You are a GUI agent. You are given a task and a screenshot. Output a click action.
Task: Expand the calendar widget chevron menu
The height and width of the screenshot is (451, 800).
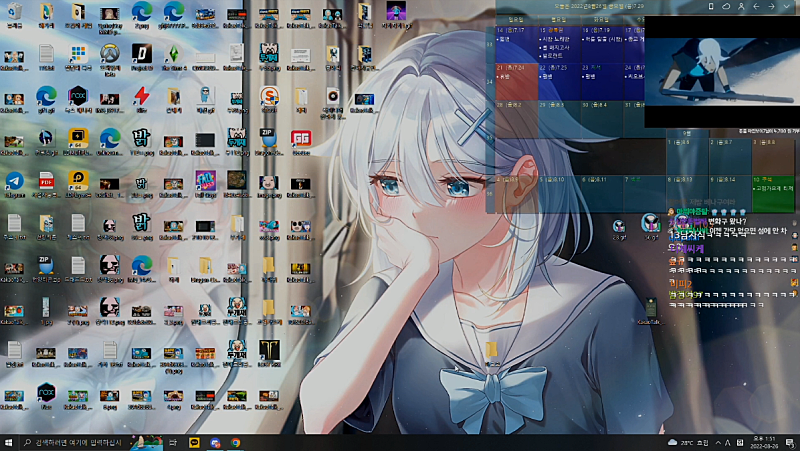[787, 6]
